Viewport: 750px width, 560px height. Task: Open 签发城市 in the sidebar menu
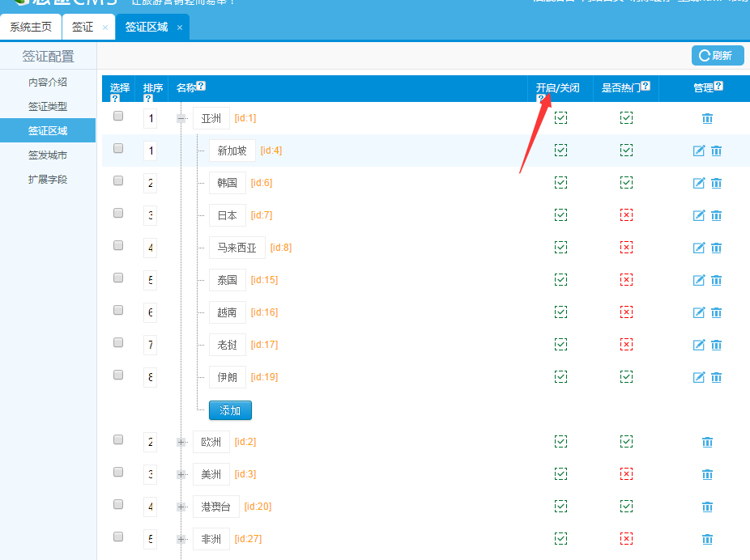(48, 155)
